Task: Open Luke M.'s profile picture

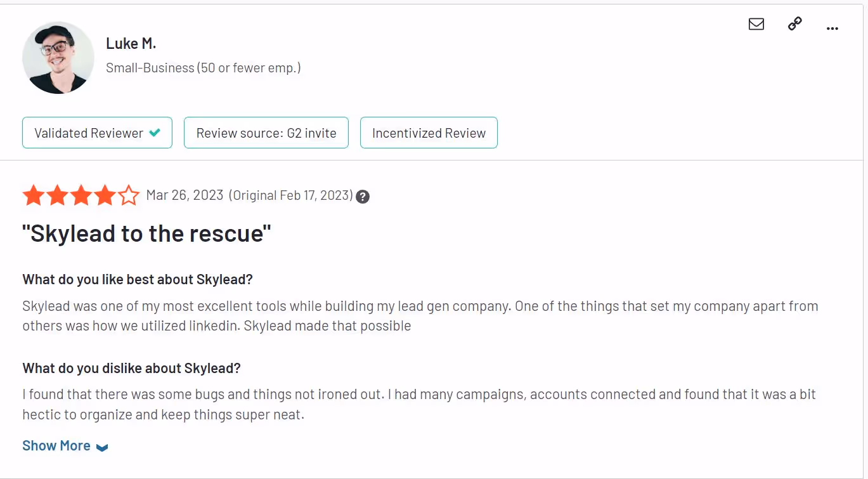Action: click(x=58, y=57)
